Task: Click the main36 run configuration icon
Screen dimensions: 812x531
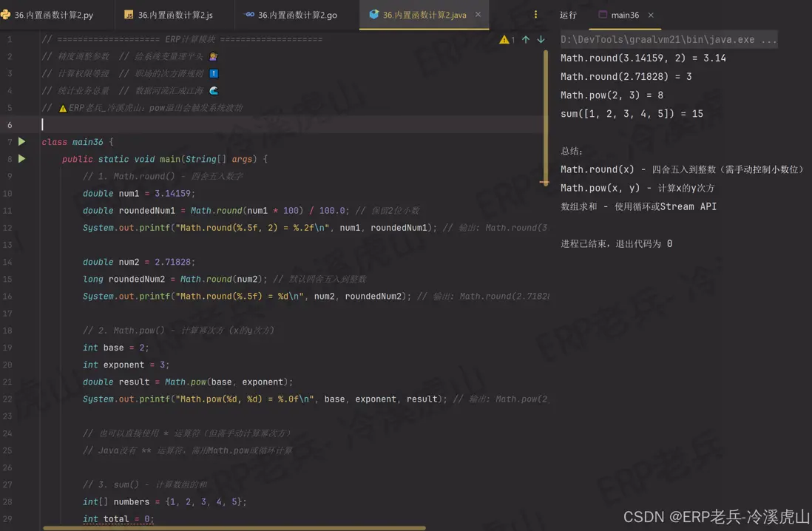Action: [x=603, y=15]
